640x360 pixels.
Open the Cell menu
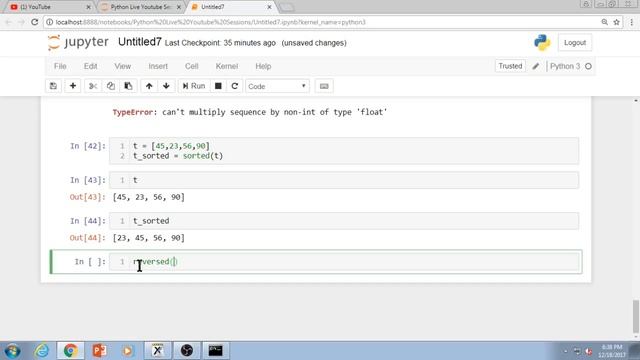point(191,66)
